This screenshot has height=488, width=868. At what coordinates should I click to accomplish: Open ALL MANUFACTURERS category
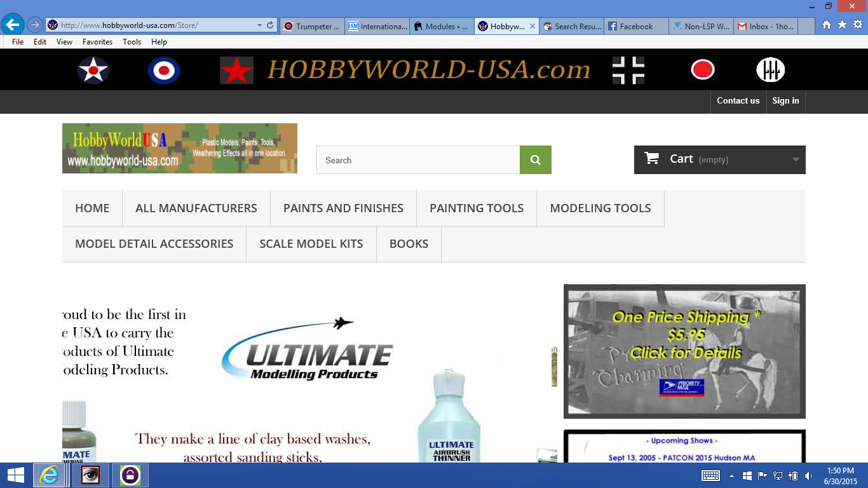(196, 208)
